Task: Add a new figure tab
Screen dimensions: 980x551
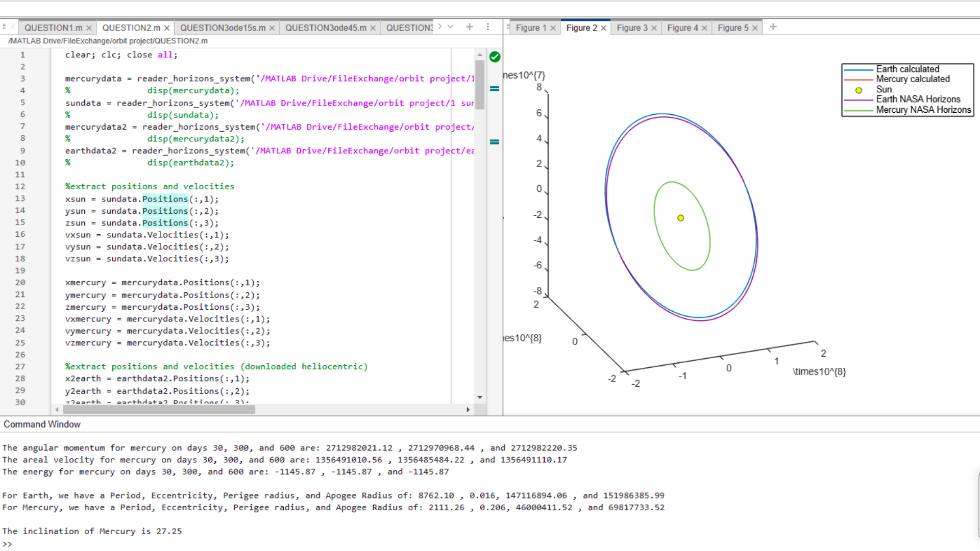Action: [773, 27]
